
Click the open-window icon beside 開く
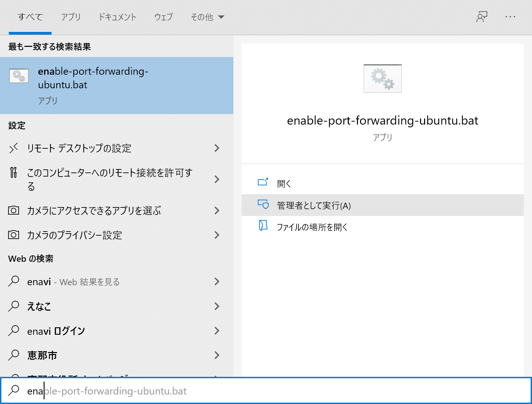pos(263,183)
